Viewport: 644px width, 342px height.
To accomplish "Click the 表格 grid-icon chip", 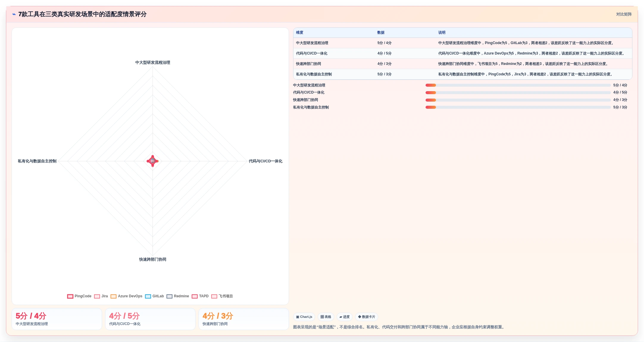I will coord(326,317).
